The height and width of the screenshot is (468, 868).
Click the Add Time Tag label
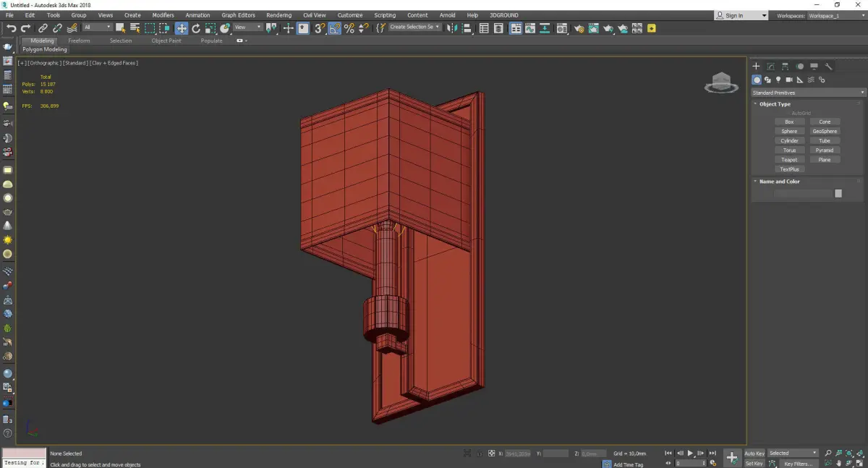pos(629,464)
